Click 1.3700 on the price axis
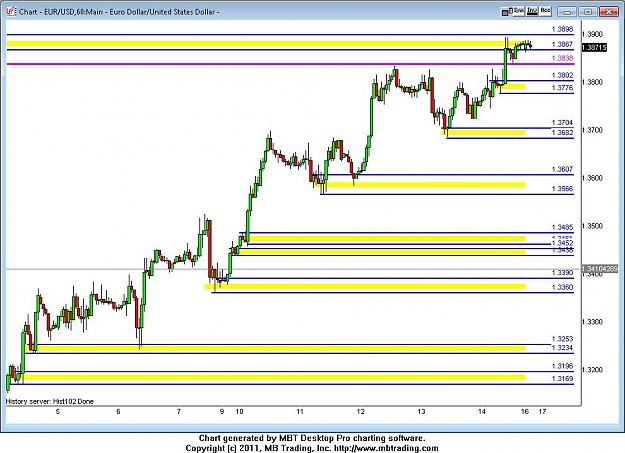Image resolution: width=625 pixels, height=453 pixels. click(592, 130)
